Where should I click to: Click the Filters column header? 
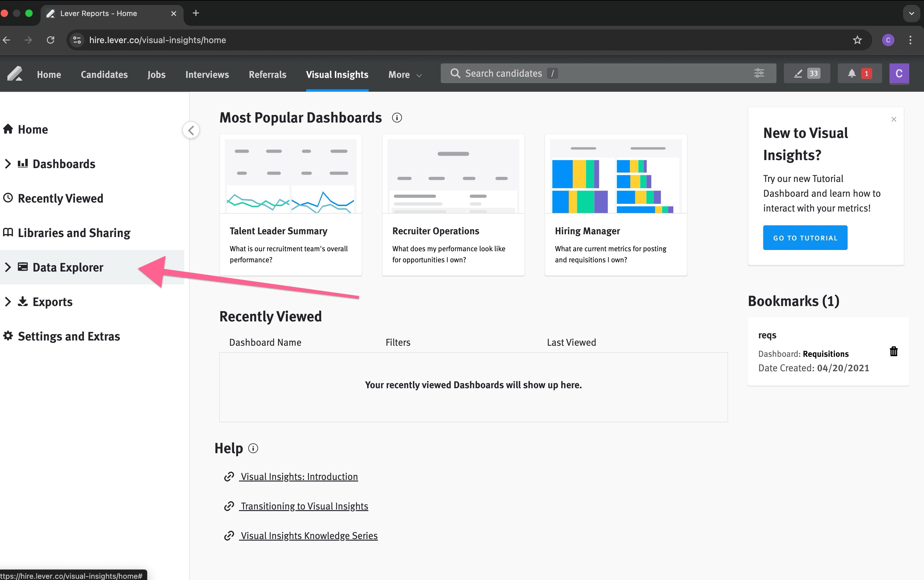pos(398,342)
